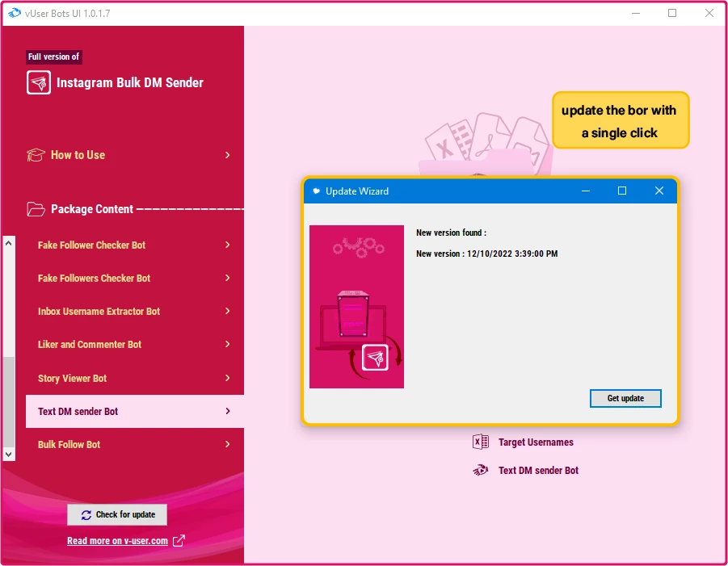Expand the How to Use section arrow

(228, 155)
